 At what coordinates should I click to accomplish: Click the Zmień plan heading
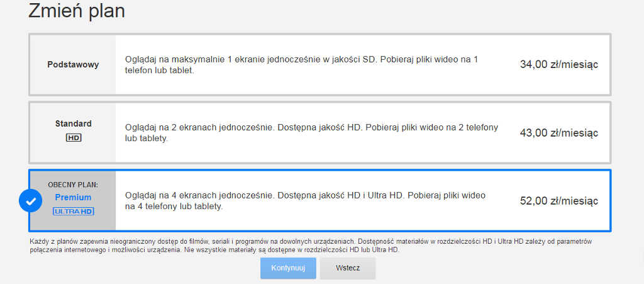point(77,11)
